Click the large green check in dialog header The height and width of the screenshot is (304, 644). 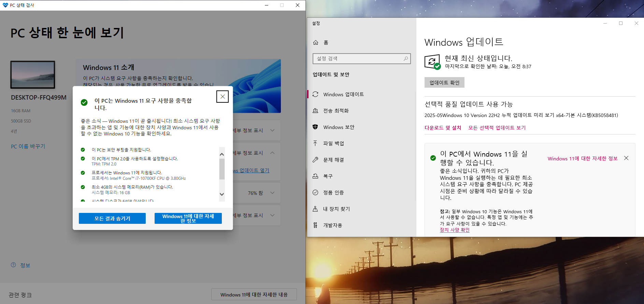84,102
